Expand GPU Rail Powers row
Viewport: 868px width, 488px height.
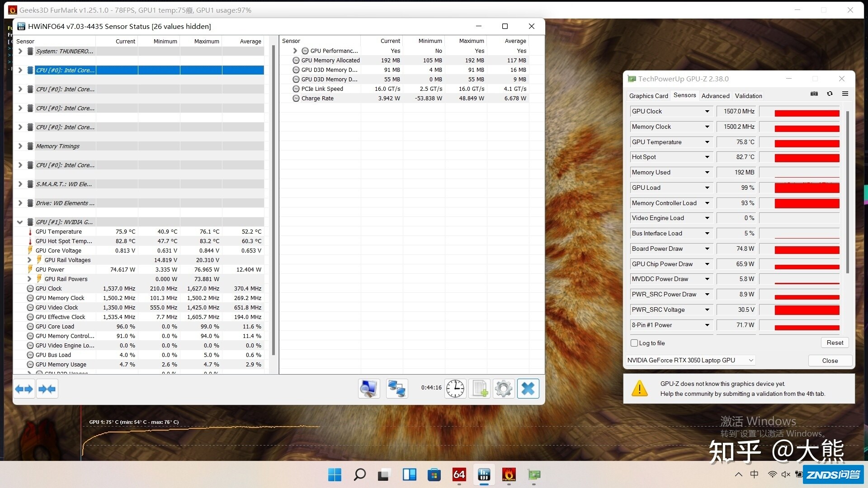point(29,279)
